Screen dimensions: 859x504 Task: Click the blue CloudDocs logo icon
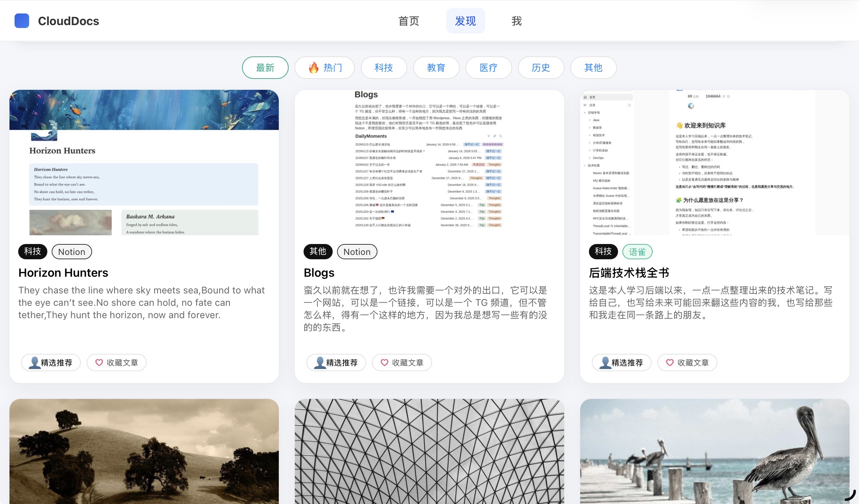(22, 21)
